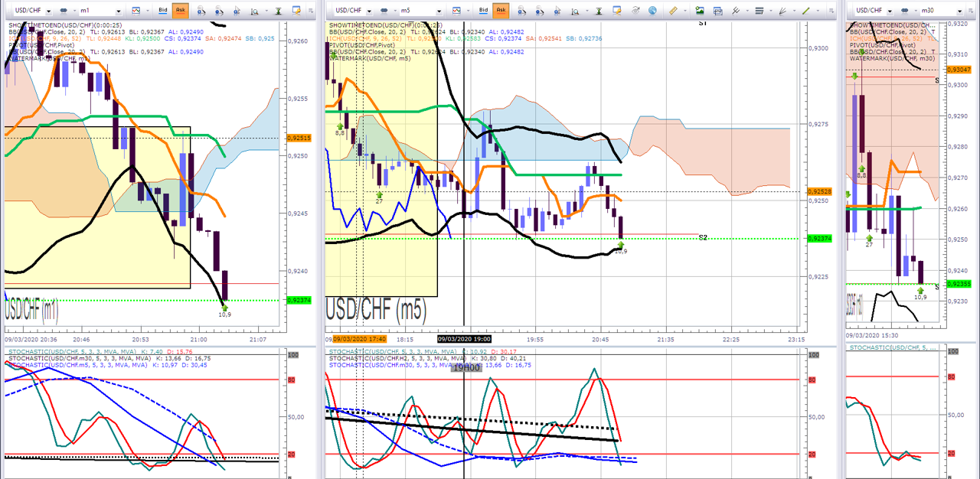The height and width of the screenshot is (479, 980).
Task: Click the 21:35 time label on m5 axis
Action: pyautogui.click(x=665, y=339)
